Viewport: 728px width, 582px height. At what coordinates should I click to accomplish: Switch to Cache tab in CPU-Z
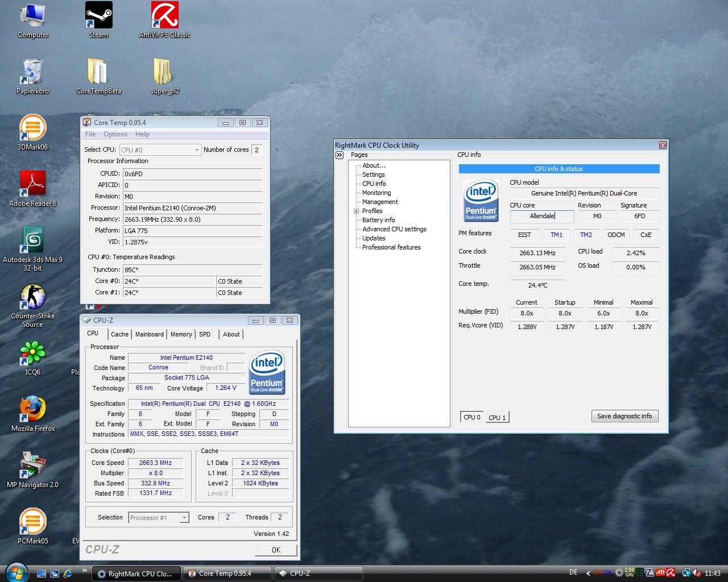119,334
